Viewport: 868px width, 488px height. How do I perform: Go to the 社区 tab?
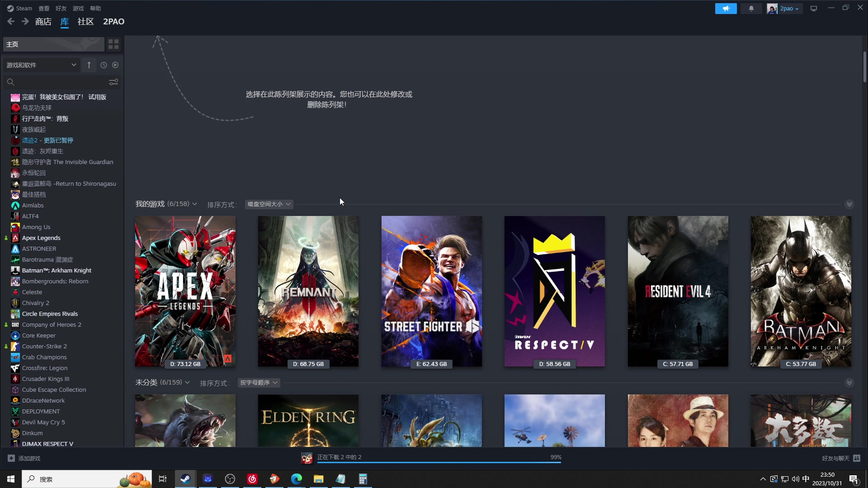(85, 21)
